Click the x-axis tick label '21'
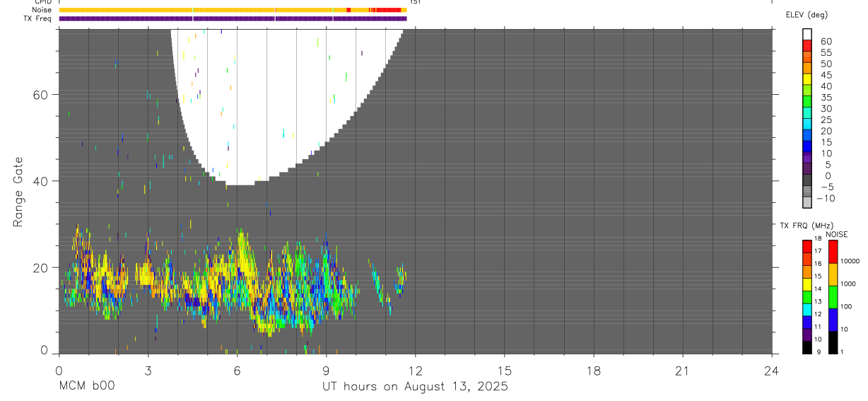The image size is (868, 401). [682, 370]
